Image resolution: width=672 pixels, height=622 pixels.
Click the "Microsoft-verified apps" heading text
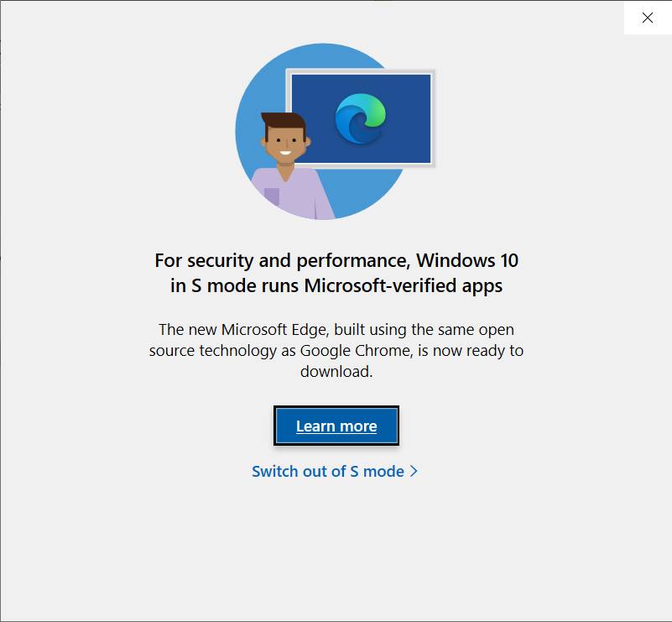point(404,285)
